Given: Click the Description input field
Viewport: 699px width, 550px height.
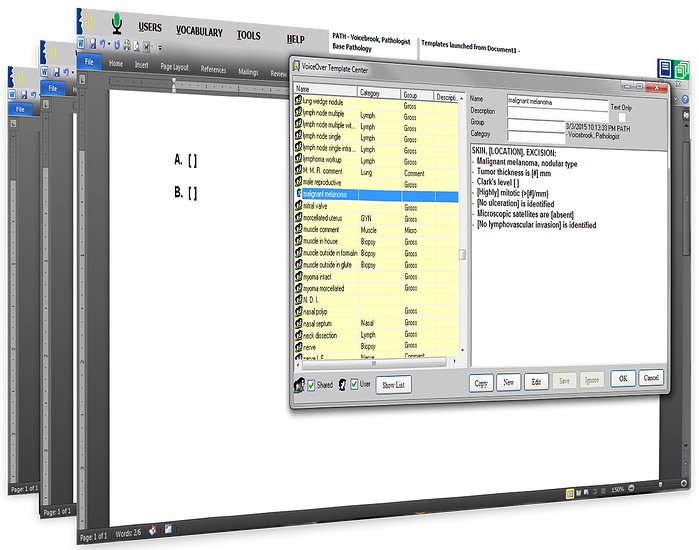Looking at the screenshot, I should click(558, 114).
